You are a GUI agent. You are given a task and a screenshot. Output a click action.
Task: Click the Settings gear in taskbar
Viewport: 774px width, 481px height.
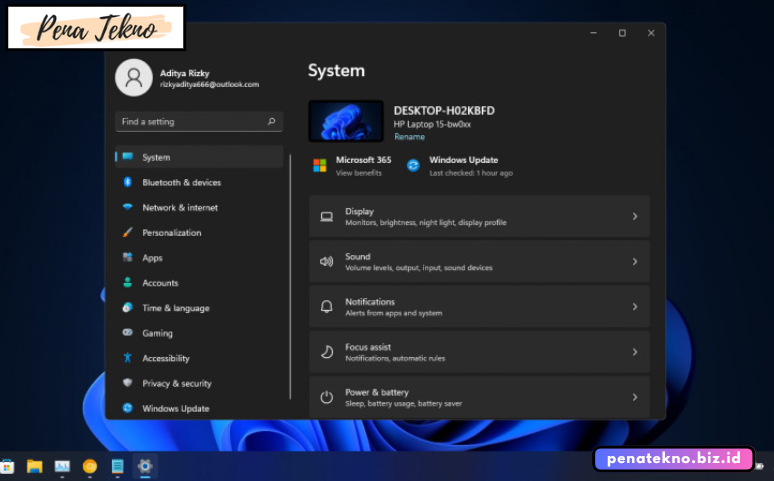coord(145,466)
